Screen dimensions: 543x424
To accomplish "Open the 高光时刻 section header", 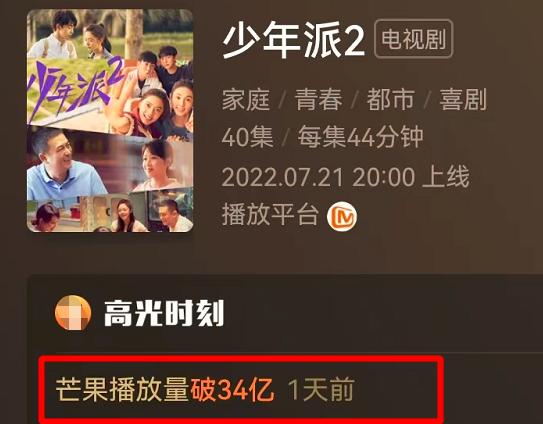I will [x=164, y=313].
